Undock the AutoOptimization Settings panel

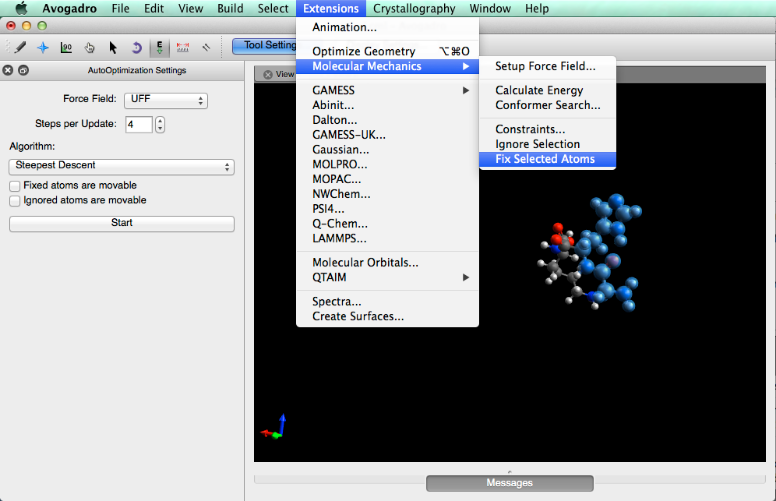[x=23, y=70]
